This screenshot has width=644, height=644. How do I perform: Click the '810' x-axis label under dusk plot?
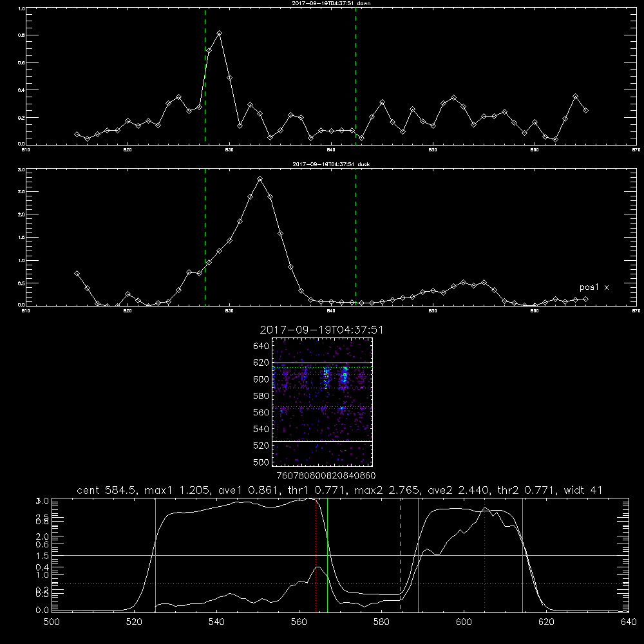click(x=26, y=311)
